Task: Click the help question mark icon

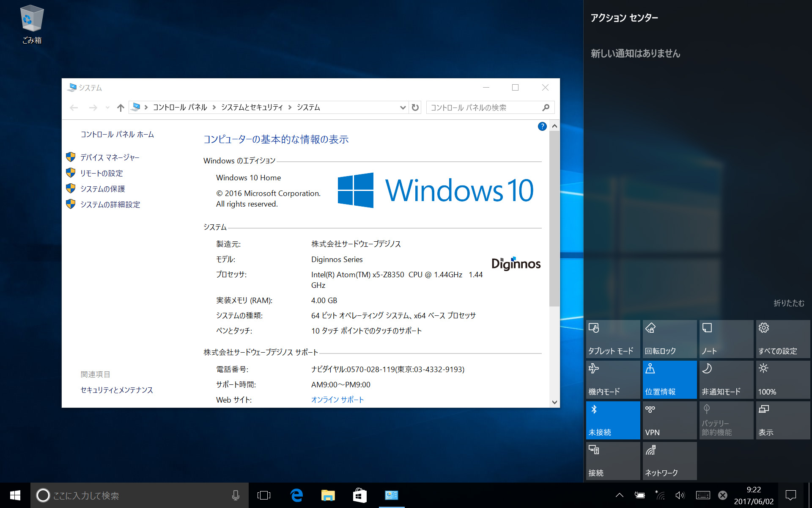Action: click(542, 126)
